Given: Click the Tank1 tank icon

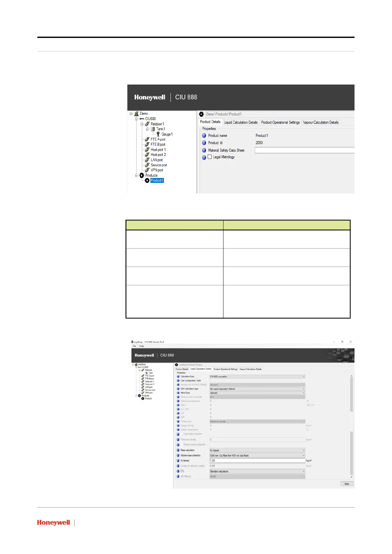Looking at the screenshot, I should pos(153,129).
